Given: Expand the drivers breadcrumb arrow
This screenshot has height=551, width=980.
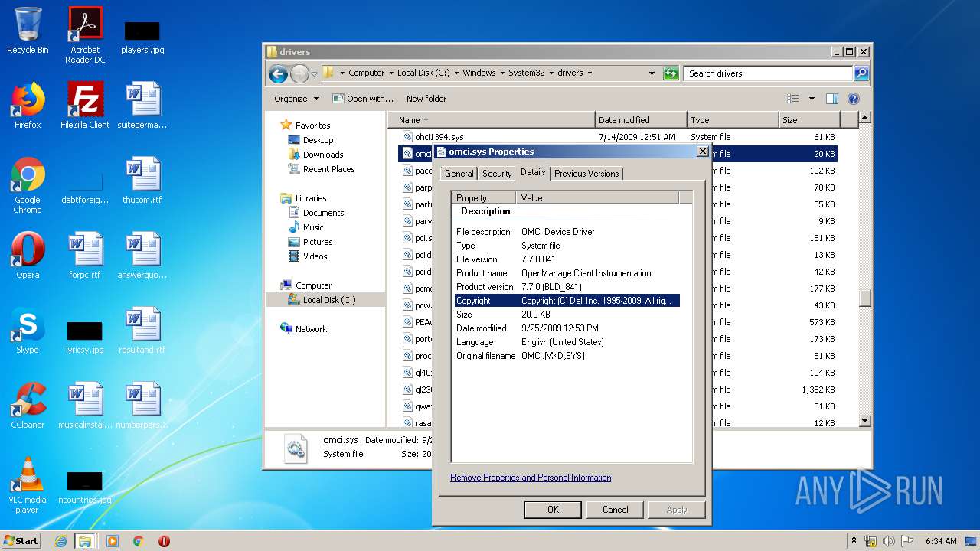Looking at the screenshot, I should [x=590, y=73].
